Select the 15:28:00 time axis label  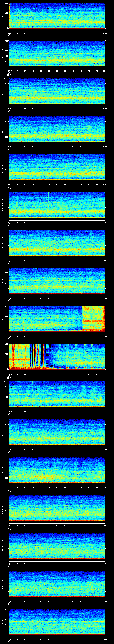[x=9, y=563]
